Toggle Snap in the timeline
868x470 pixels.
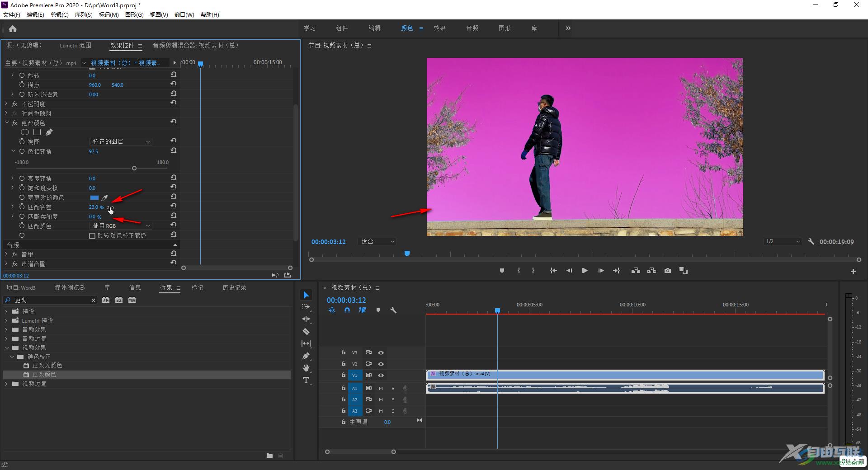coord(347,310)
